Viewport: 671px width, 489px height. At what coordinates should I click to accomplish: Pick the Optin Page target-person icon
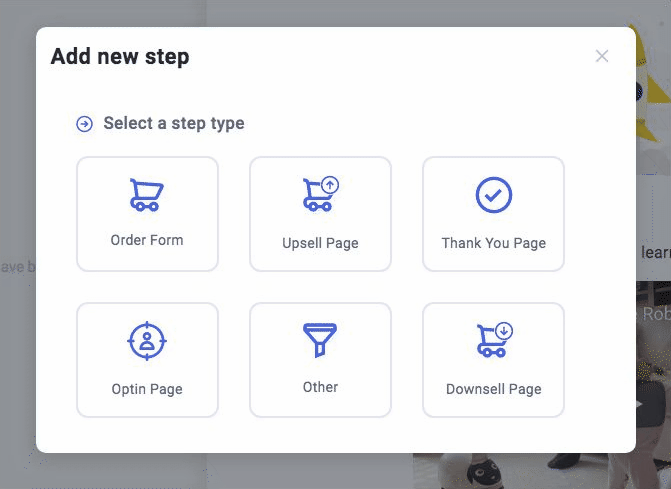pyautogui.click(x=147, y=341)
